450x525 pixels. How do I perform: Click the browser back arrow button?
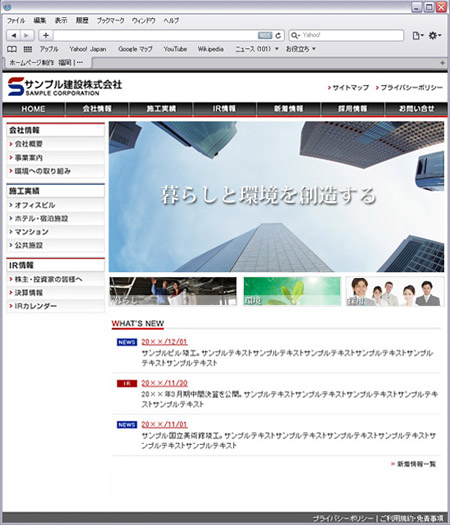pos(13,35)
